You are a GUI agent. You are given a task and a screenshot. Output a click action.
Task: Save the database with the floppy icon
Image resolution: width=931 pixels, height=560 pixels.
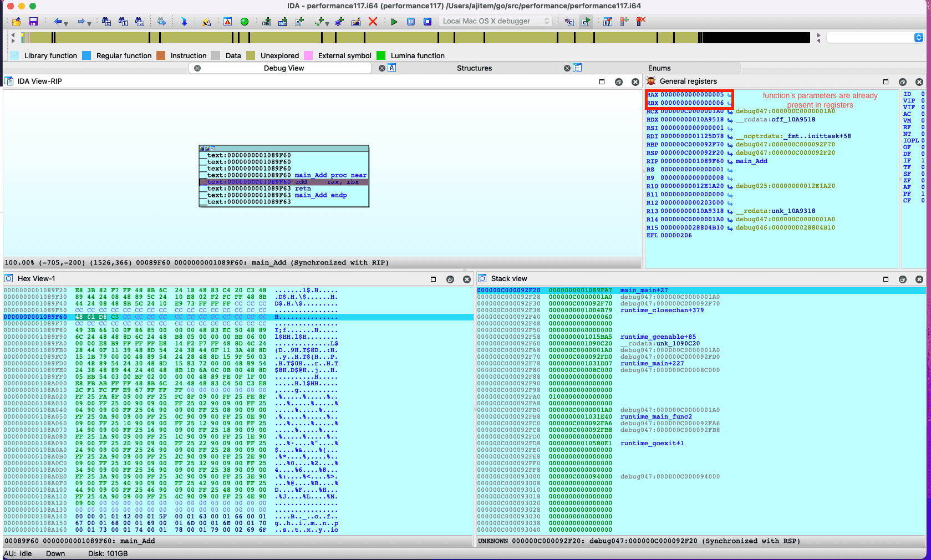point(33,22)
